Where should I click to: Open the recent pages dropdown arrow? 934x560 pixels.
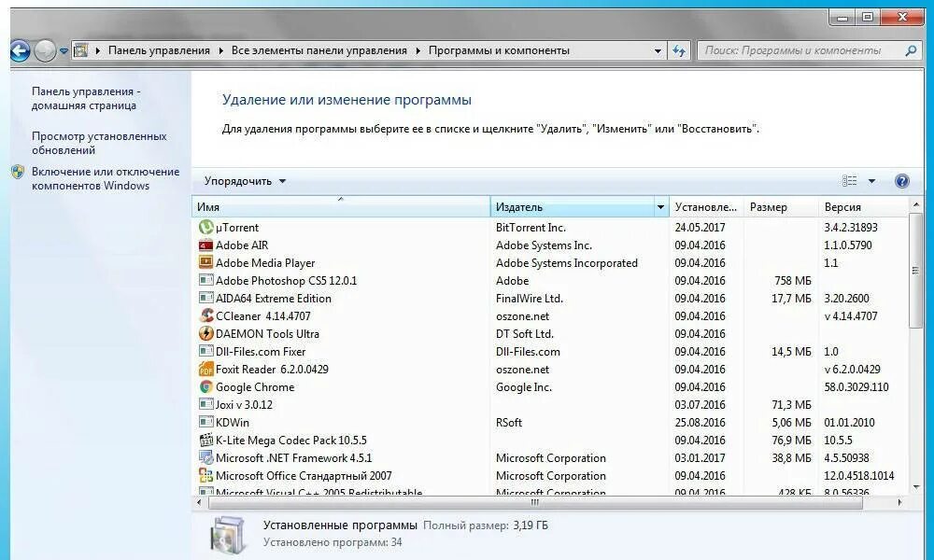64,51
